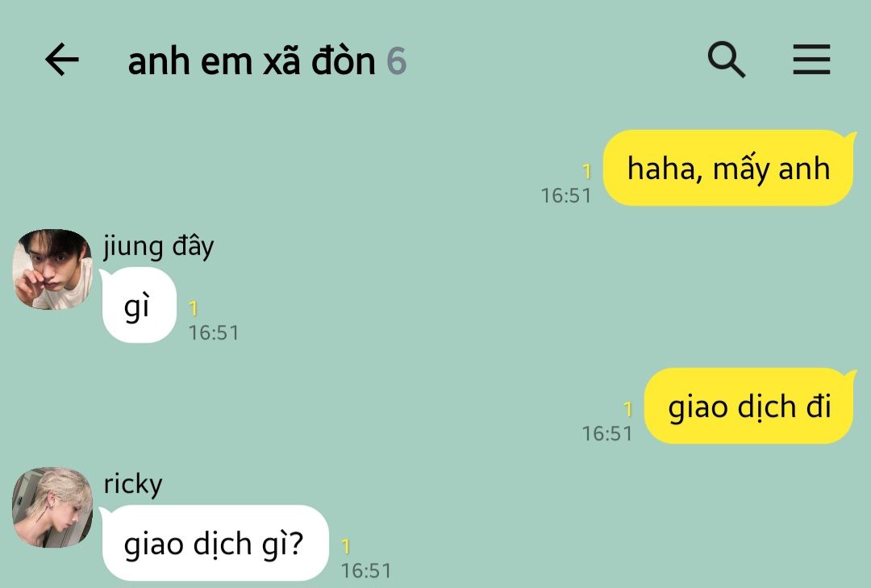Click the 16:51 timestamp under gì
Screen dimensions: 871x588
click(213, 333)
